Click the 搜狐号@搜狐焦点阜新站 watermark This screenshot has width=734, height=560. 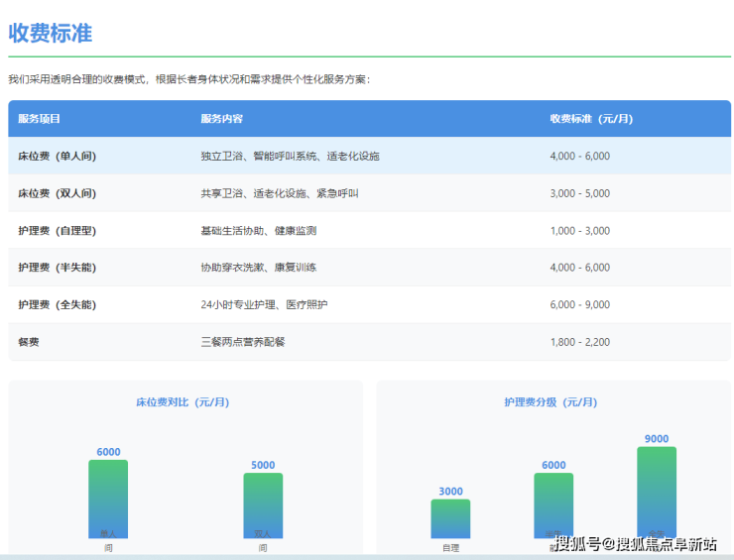[636, 543]
